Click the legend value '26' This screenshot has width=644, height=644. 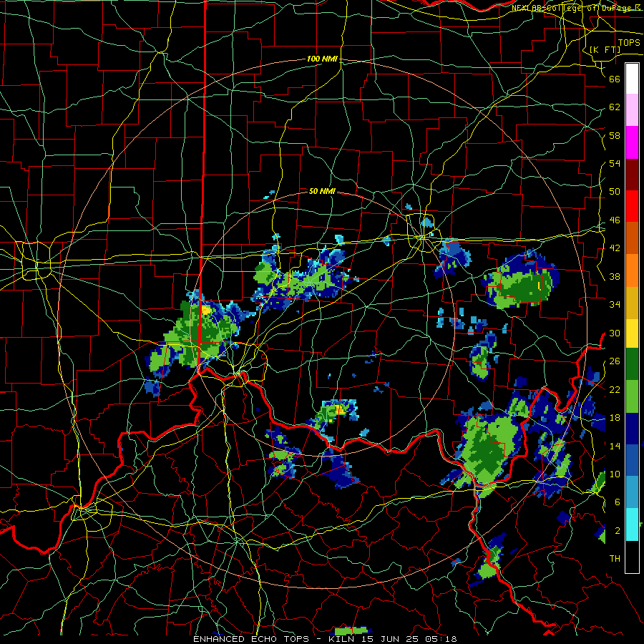click(x=615, y=361)
